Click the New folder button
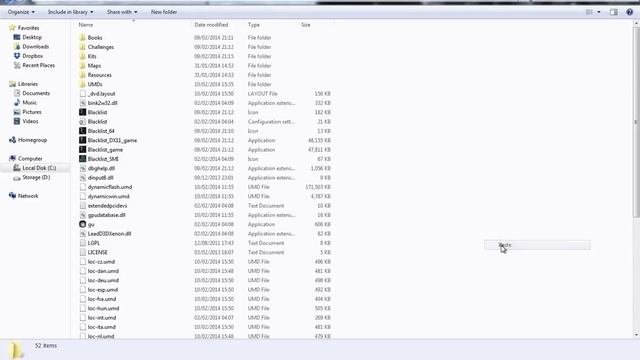The width and height of the screenshot is (640, 360). point(164,12)
